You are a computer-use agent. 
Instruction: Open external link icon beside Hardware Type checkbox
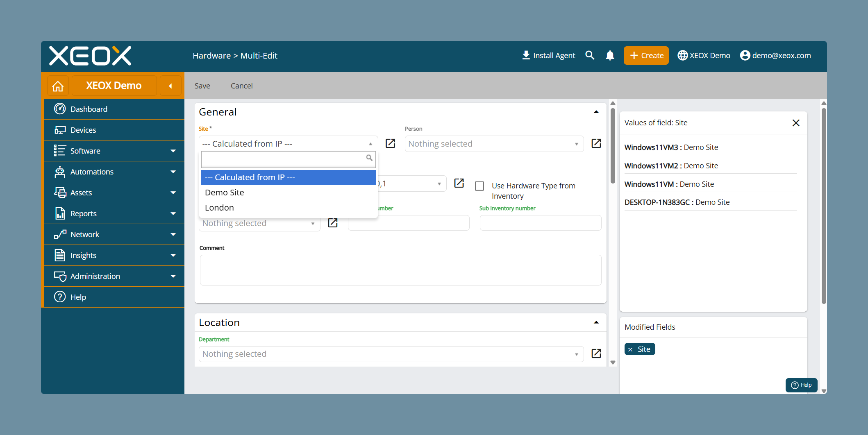point(459,183)
